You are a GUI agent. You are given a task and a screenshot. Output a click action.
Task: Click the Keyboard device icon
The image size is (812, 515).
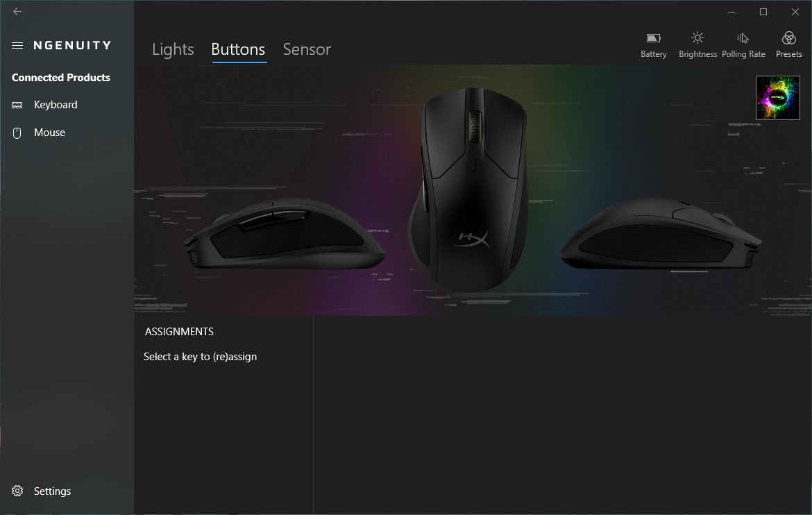pyautogui.click(x=17, y=105)
